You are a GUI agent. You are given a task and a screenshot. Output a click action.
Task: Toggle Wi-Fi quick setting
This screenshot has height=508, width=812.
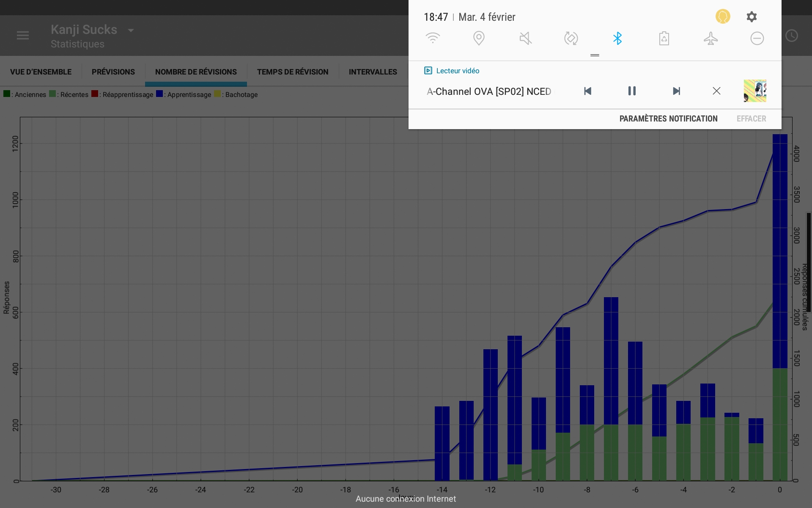pyautogui.click(x=433, y=39)
